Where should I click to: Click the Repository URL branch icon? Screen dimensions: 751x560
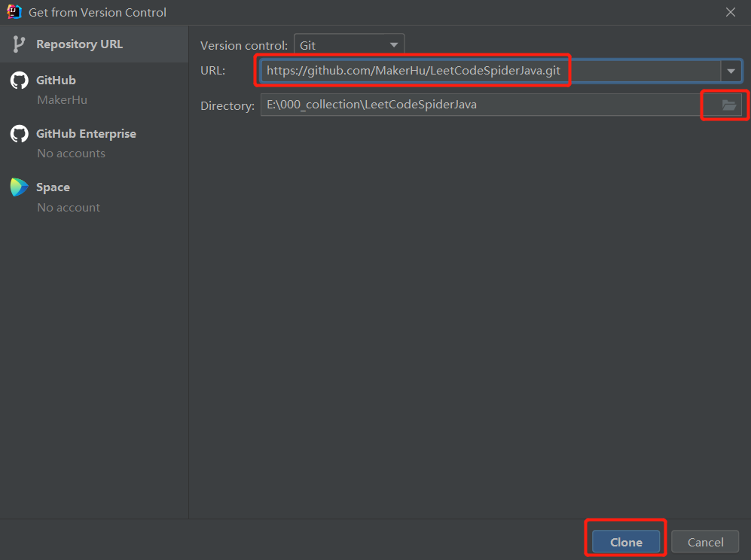[19, 44]
